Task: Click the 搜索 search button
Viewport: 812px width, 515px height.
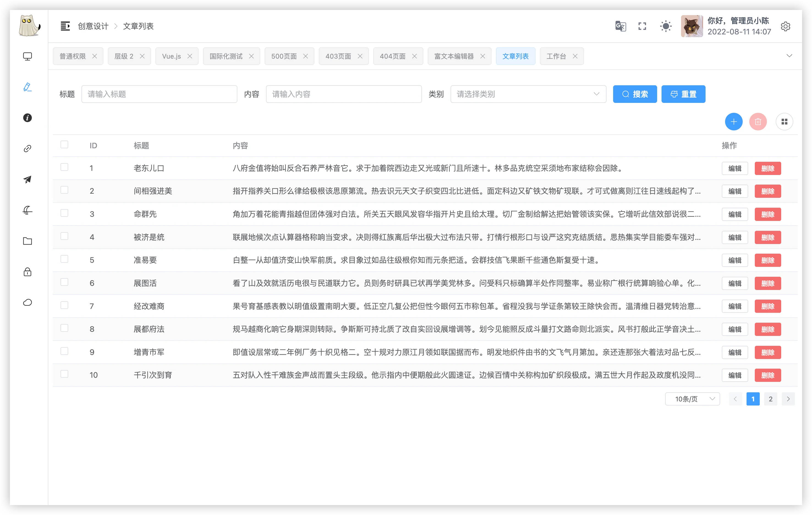Action: (x=635, y=94)
